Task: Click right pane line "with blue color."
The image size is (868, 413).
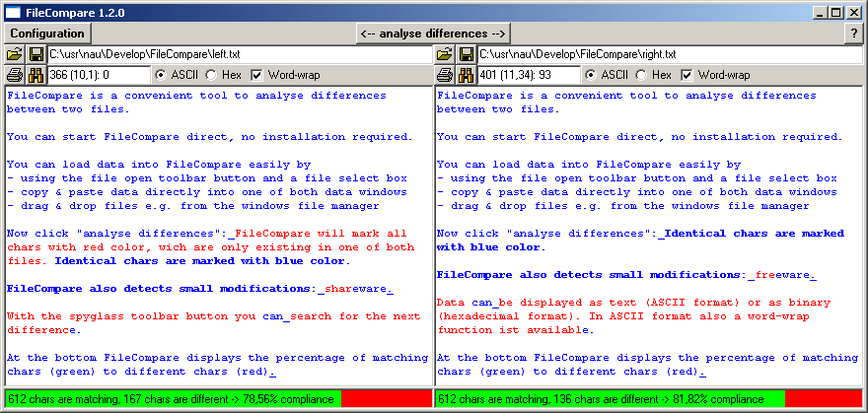Action: (491, 247)
